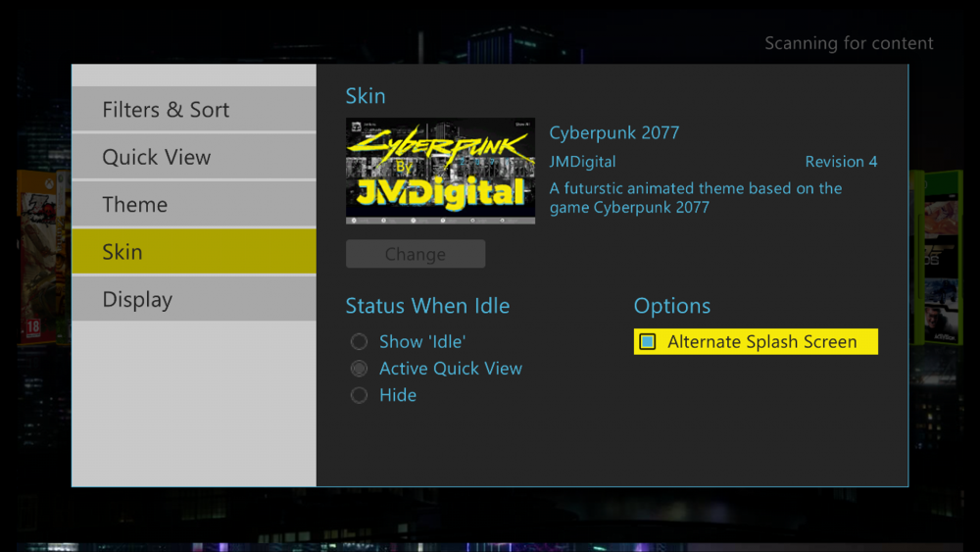Open the Theme settings tab
980x552 pixels.
pyautogui.click(x=194, y=204)
